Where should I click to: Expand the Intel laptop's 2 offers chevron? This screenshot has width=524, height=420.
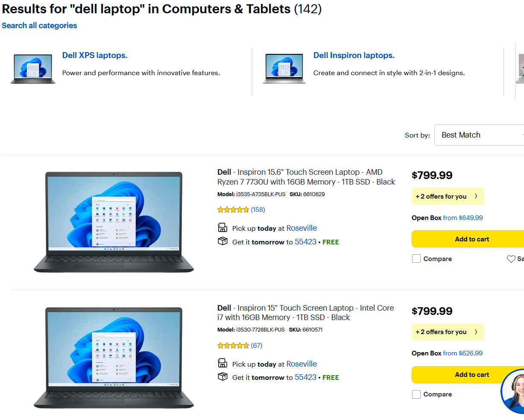coord(476,332)
